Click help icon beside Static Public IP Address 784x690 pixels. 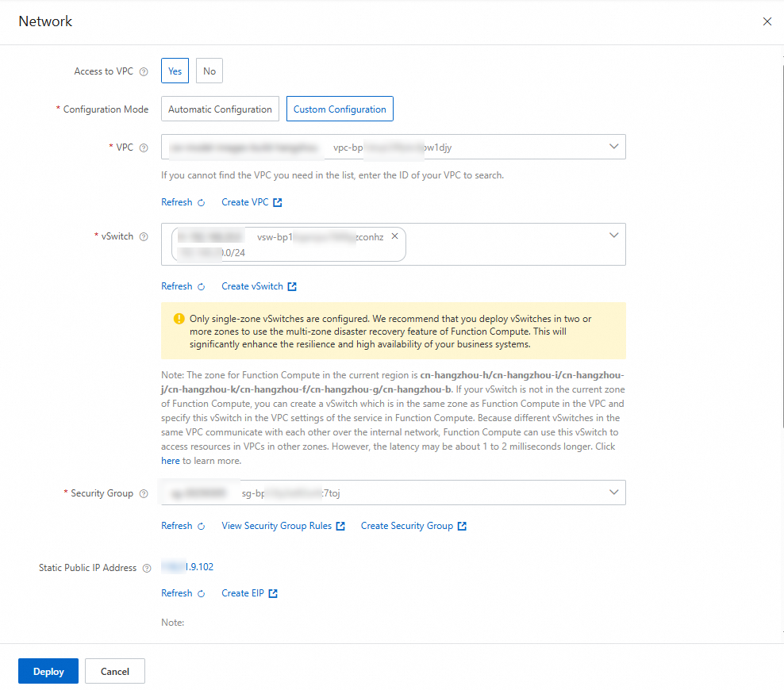click(x=147, y=568)
